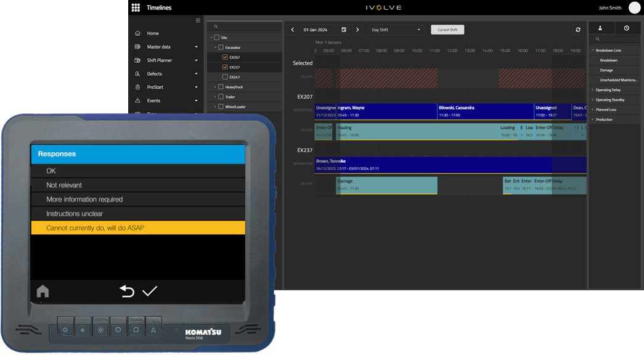644x355 pixels.
Task: Expand Operating Delay category
Action: click(593, 90)
